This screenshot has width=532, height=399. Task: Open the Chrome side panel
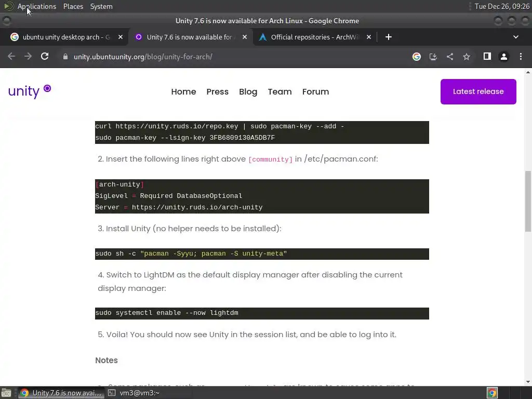pyautogui.click(x=487, y=57)
